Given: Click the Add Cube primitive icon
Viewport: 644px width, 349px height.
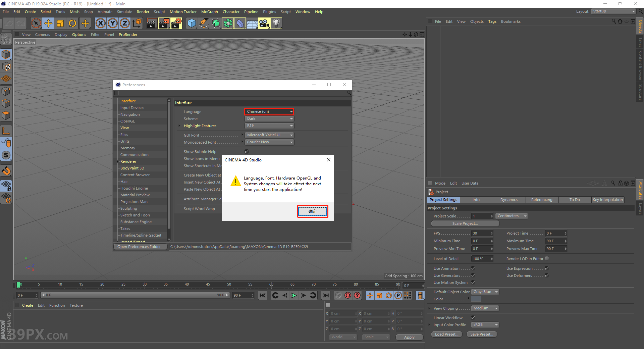Looking at the screenshot, I should coord(192,23).
